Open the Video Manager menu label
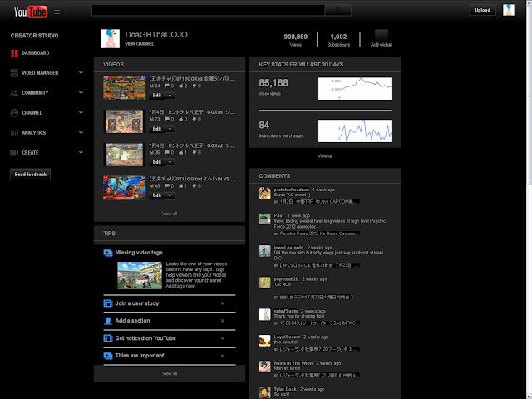532x399 pixels. 40,73
